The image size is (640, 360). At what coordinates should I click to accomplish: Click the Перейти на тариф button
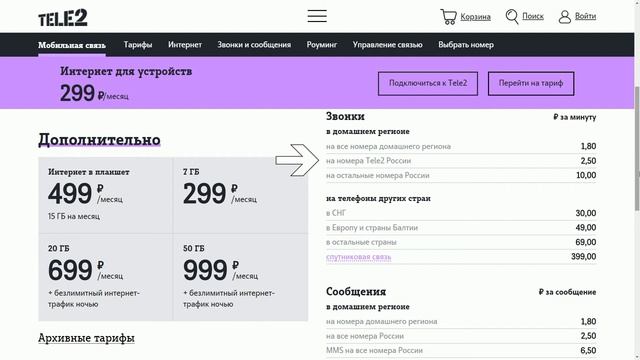click(x=531, y=83)
